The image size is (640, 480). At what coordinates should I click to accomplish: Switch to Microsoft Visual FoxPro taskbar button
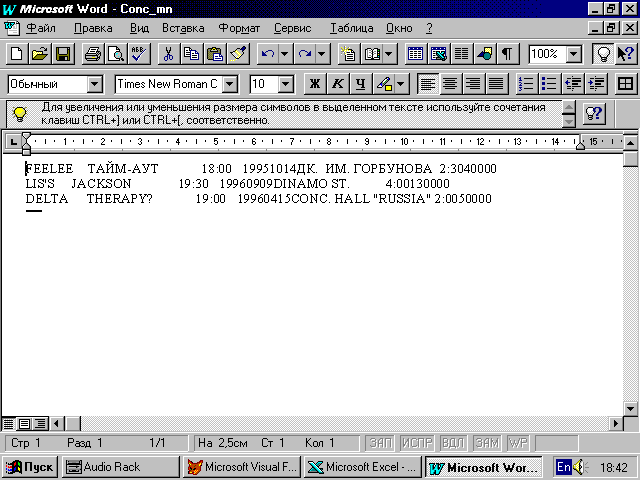(x=242, y=467)
